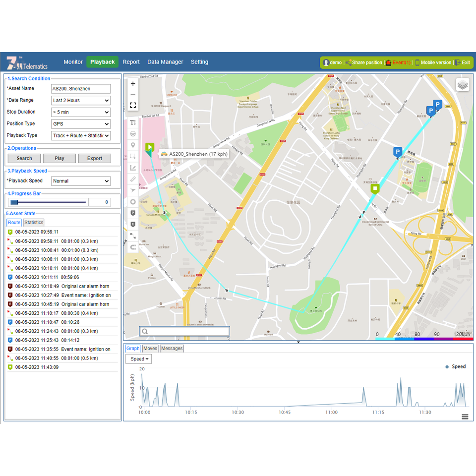Screen dimensions: 476x476
Task: Open the Date Range dropdown
Action: (81, 100)
